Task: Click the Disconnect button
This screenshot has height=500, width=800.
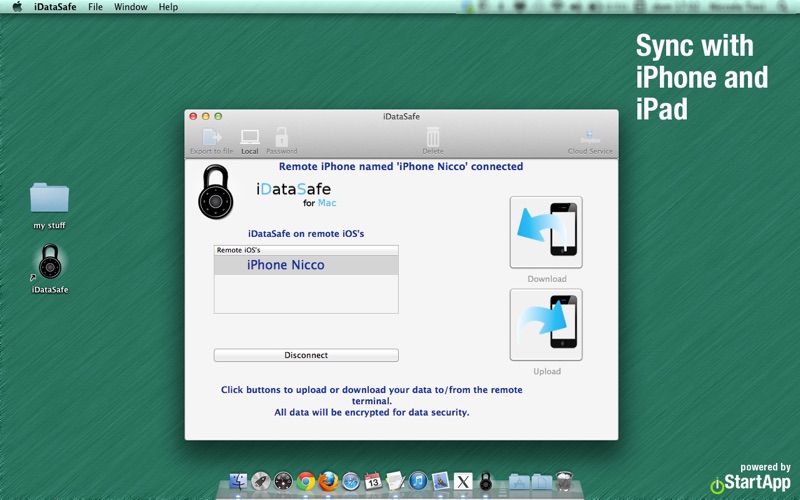Action: point(306,355)
